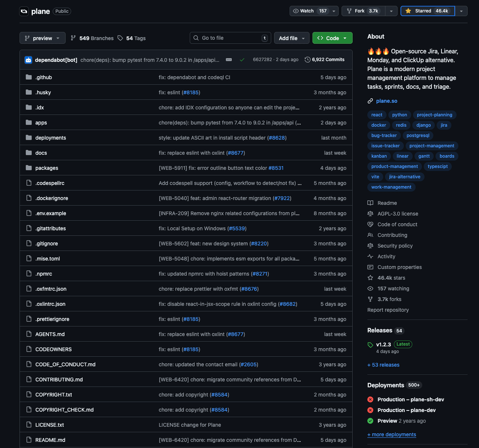Viewport: 479px width, 448px height.
Task: Open the docs folder name
Action: click(x=41, y=153)
